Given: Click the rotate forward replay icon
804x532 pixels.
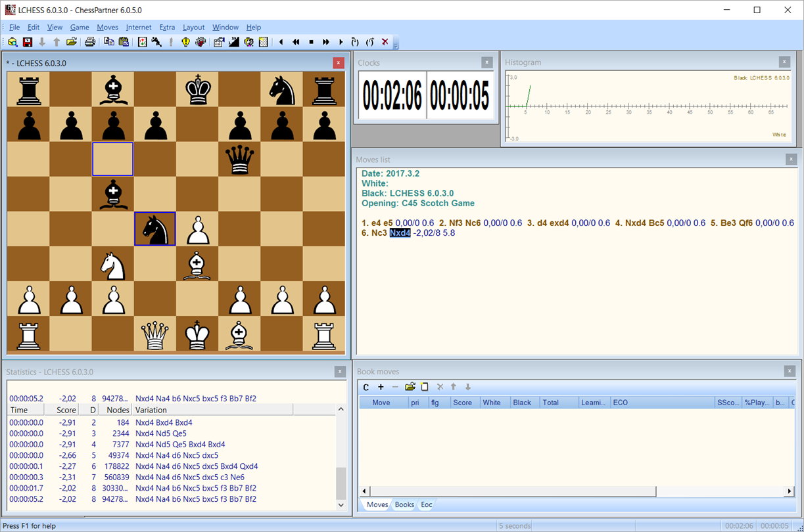Looking at the screenshot, I should pos(355,42).
